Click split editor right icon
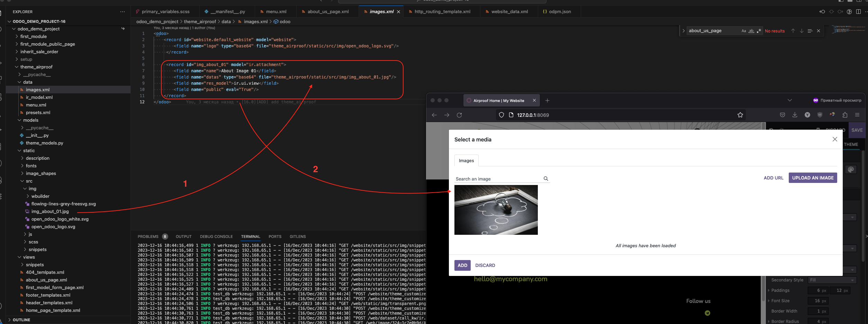The image size is (868, 324). point(858,12)
